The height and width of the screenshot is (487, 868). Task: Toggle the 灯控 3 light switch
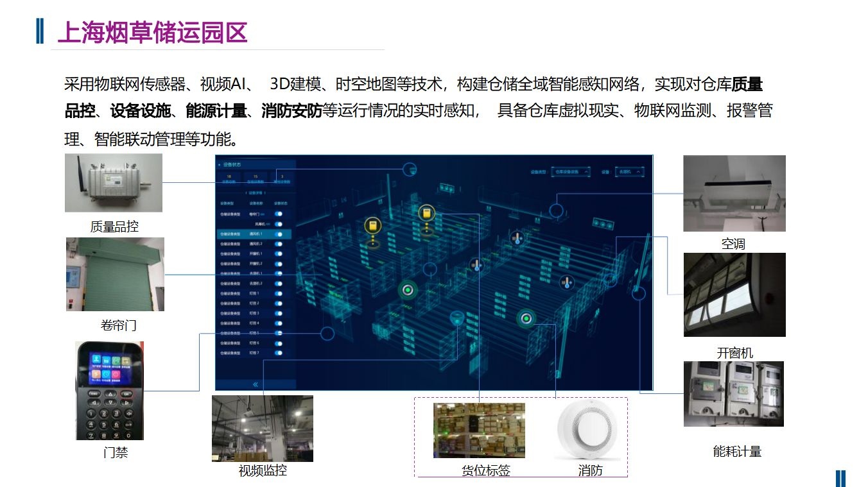pos(279,313)
